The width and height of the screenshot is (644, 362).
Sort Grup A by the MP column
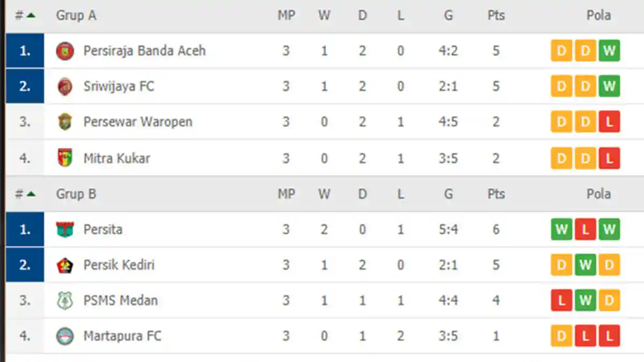[286, 15]
